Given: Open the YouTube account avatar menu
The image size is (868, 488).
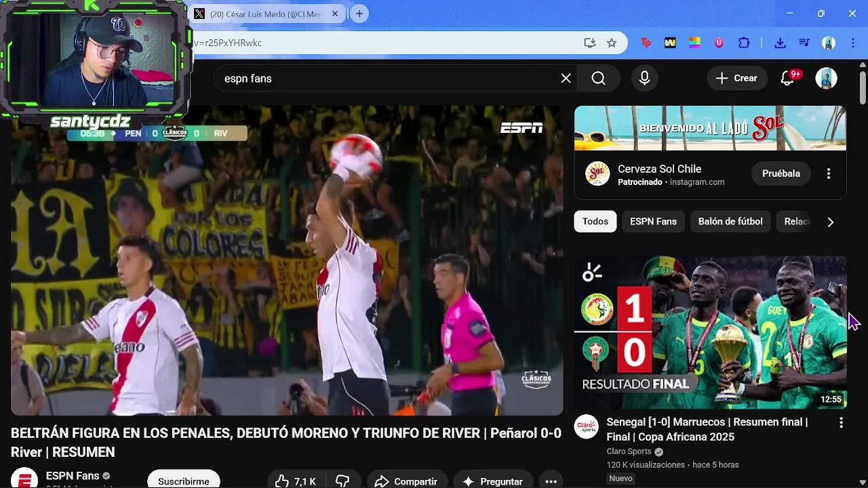Looking at the screenshot, I should 826,79.
